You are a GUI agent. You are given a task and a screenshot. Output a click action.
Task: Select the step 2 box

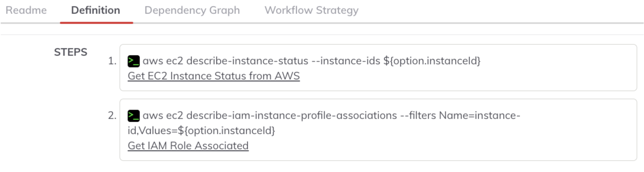pyautogui.click(x=378, y=130)
